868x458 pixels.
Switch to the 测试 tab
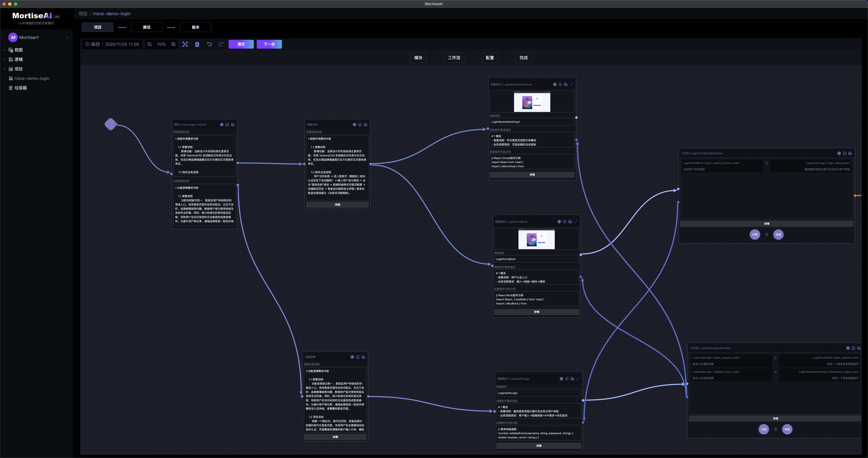point(147,27)
